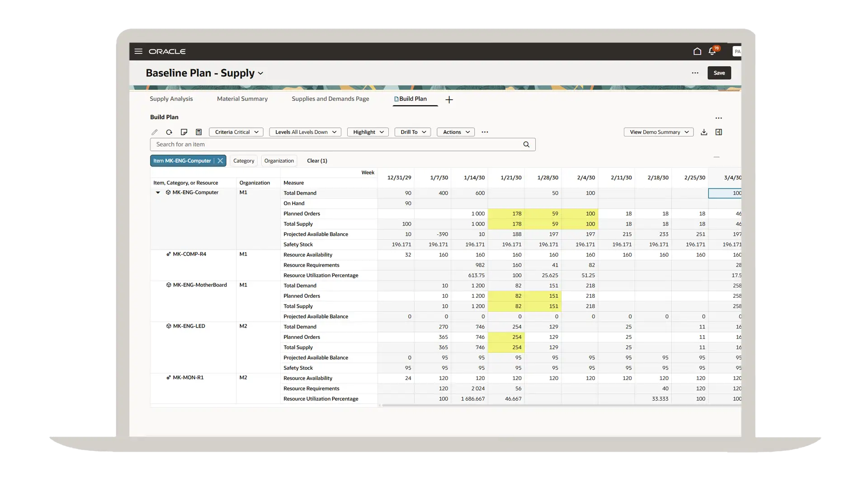The width and height of the screenshot is (868, 488).
Task: Click the search magnifier icon
Action: (x=526, y=145)
